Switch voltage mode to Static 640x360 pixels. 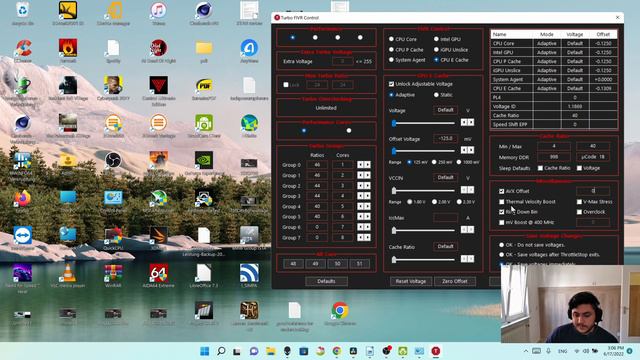tap(436, 95)
